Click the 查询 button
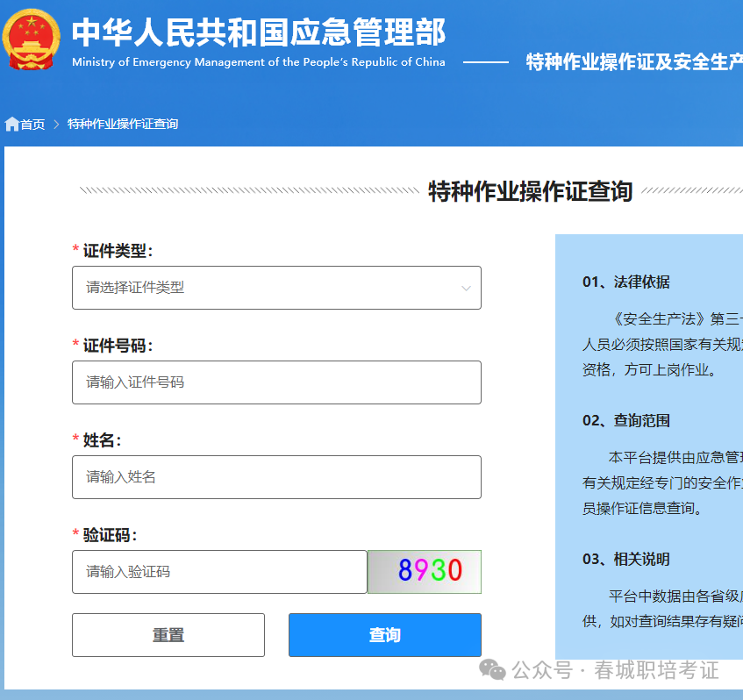 point(385,635)
